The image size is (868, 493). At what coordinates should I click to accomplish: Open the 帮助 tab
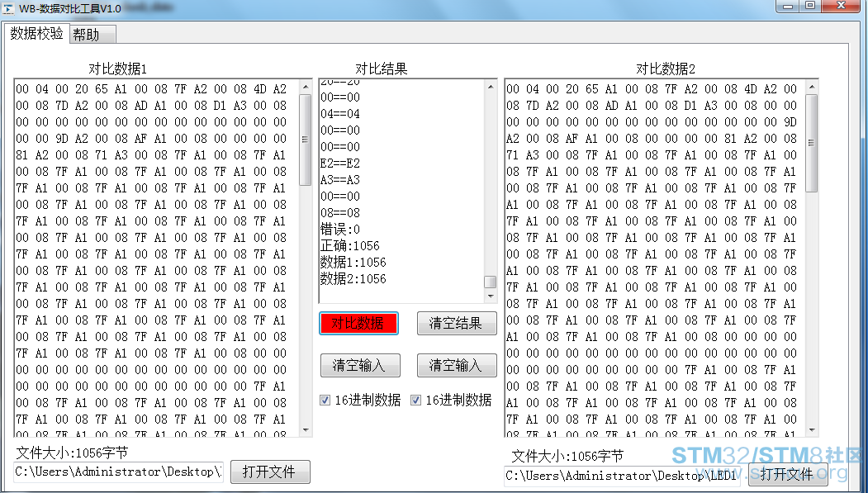point(92,35)
